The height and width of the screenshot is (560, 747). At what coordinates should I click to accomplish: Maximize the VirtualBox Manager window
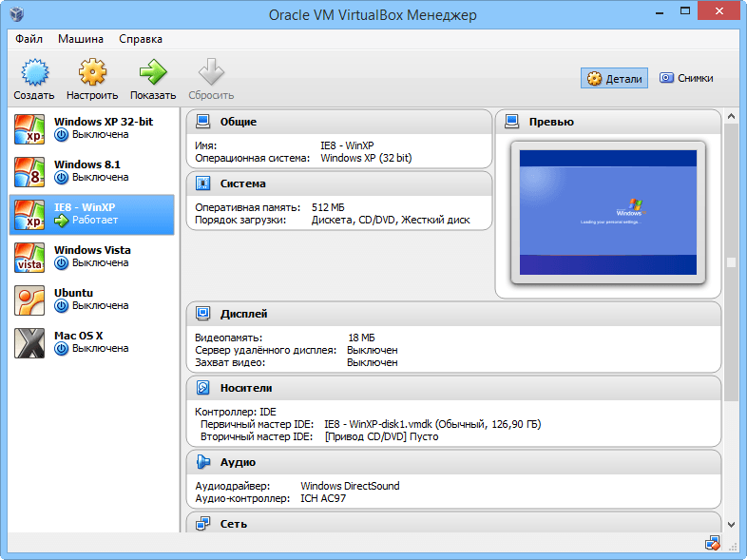click(x=685, y=11)
